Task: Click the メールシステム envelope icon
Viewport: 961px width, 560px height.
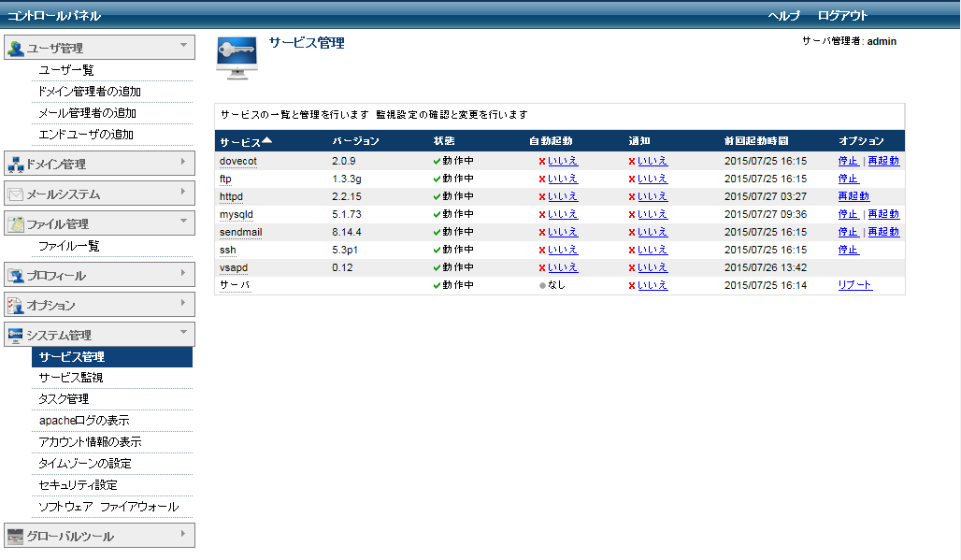Action: click(15, 194)
